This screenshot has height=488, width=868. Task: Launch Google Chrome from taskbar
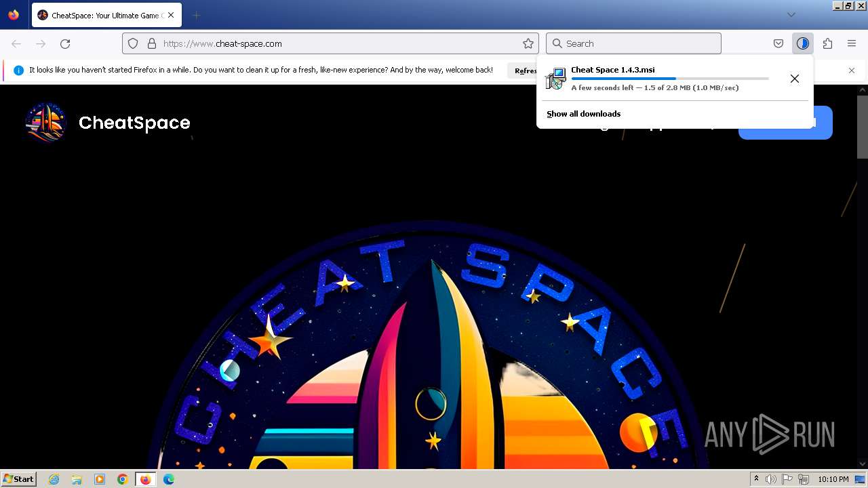[x=123, y=479]
